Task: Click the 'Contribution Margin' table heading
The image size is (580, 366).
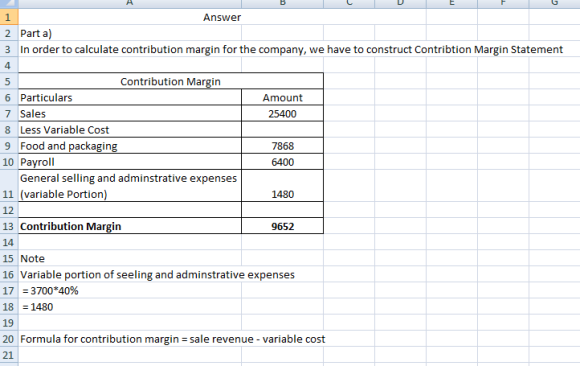Action: tap(171, 81)
